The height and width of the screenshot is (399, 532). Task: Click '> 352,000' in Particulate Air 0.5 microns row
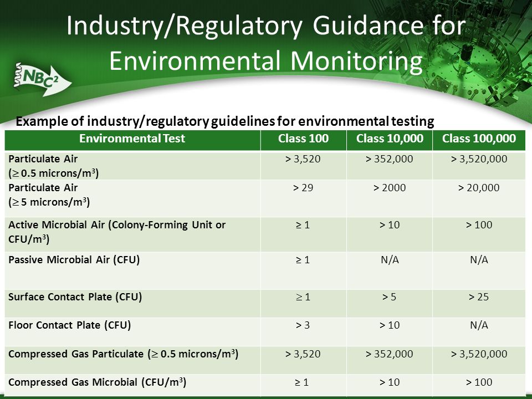point(389,159)
